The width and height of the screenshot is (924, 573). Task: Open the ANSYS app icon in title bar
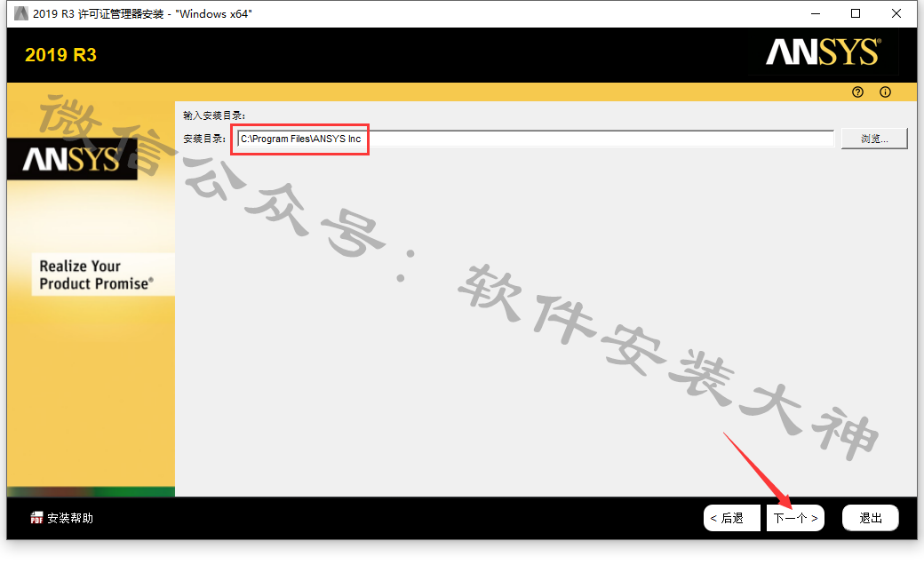coord(21,13)
